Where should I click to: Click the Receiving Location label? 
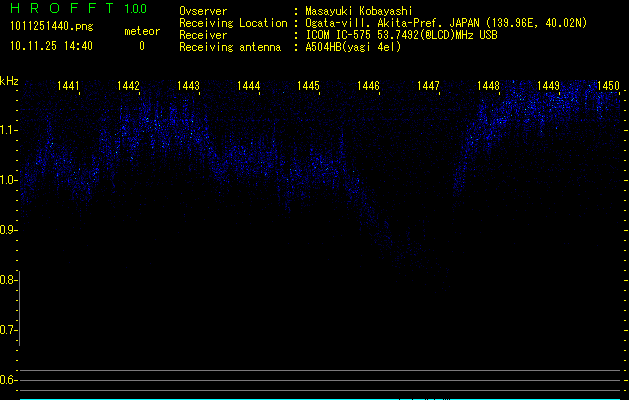pos(233,23)
